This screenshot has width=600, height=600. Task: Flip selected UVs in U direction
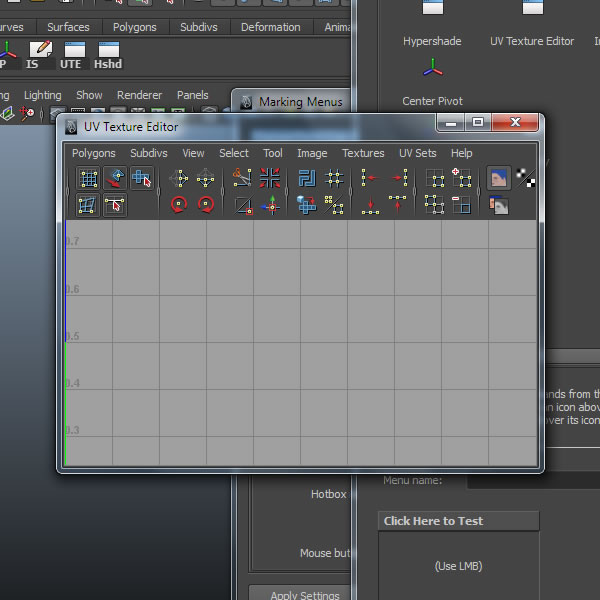[x=179, y=178]
